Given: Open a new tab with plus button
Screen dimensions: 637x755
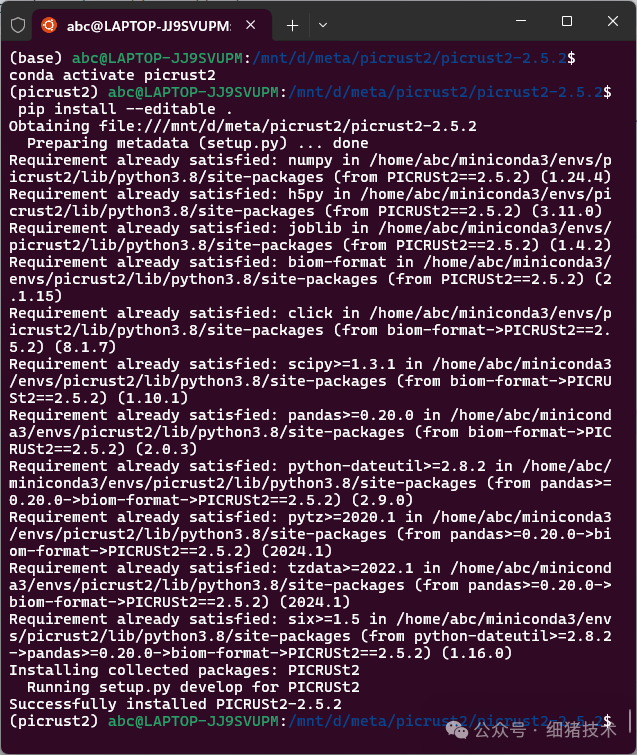Looking at the screenshot, I should 292,22.
